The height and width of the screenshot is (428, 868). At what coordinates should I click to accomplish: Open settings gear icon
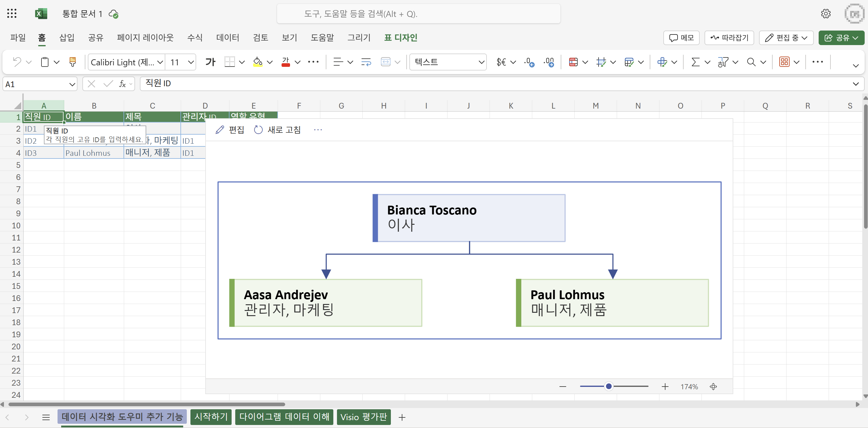(826, 14)
